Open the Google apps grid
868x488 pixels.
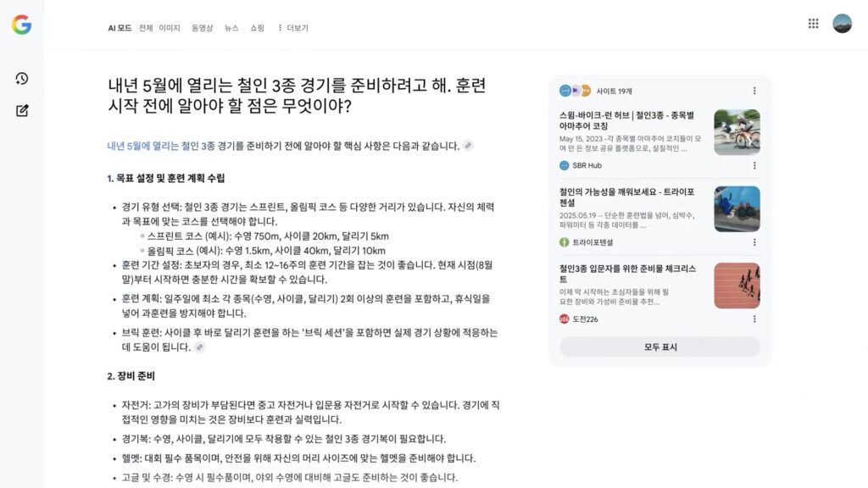coord(813,24)
